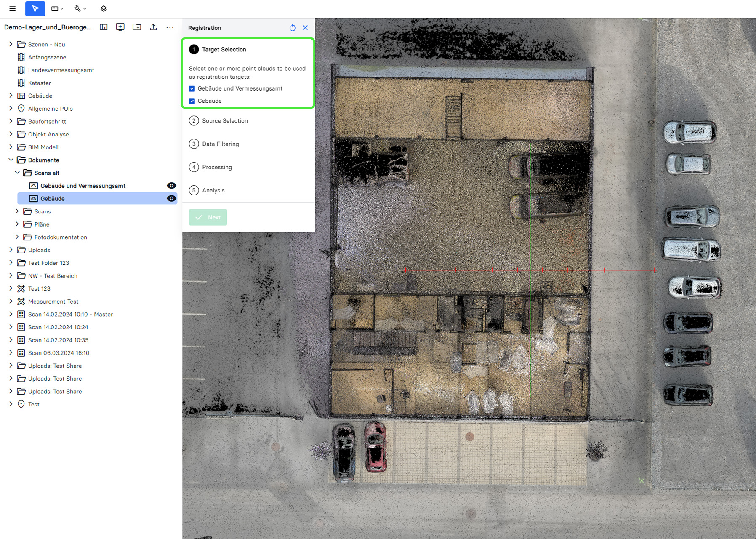Click the add scene screen icon
This screenshot has width=756, height=539.
pyautogui.click(x=120, y=27)
